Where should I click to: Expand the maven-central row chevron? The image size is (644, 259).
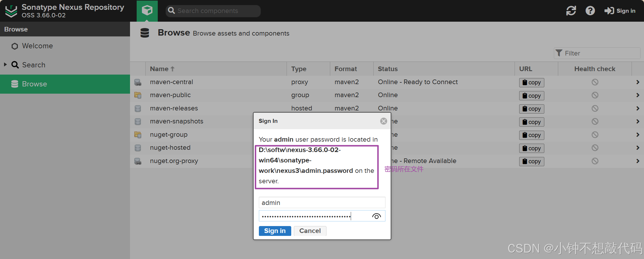(x=638, y=82)
